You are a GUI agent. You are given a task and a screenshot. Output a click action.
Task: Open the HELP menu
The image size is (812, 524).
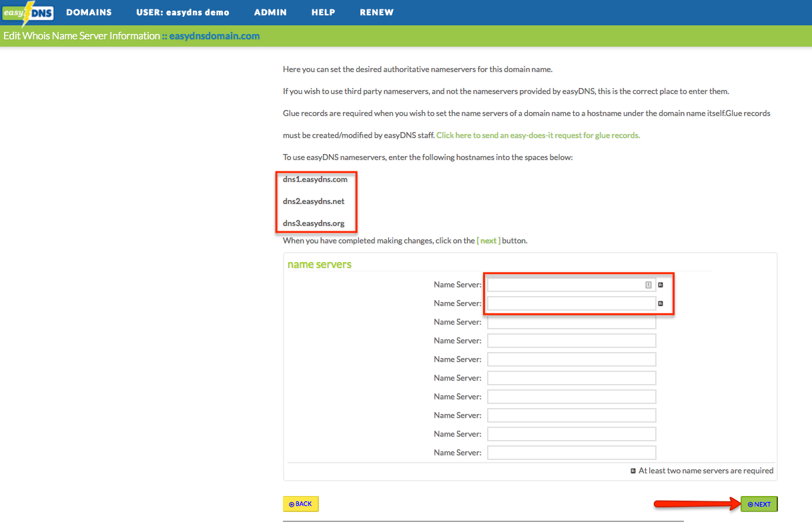pos(323,13)
